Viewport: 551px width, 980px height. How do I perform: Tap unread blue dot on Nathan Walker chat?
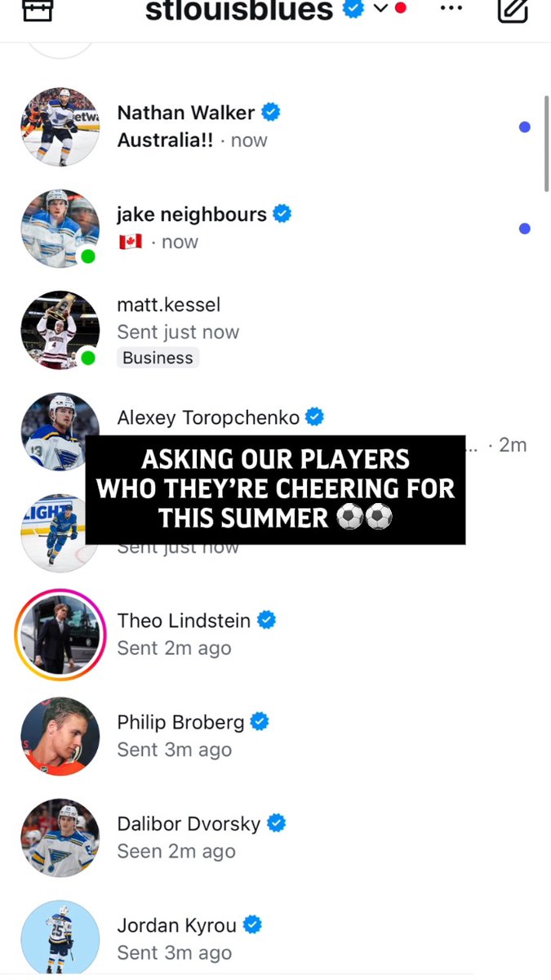[x=525, y=127]
